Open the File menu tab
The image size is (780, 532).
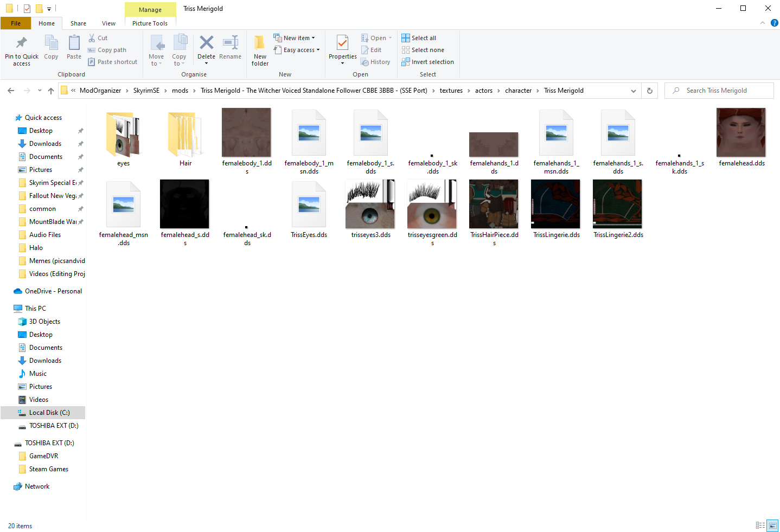16,23
